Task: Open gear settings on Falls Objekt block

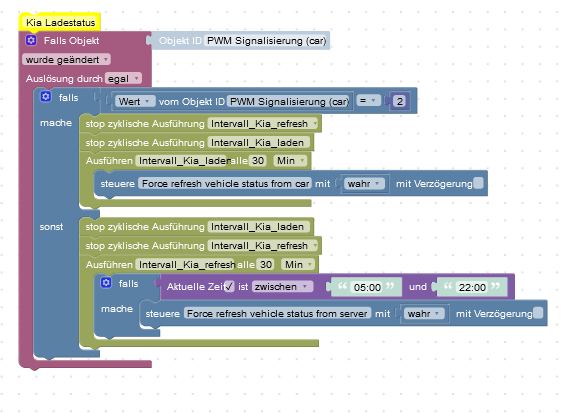Action: click(x=31, y=40)
